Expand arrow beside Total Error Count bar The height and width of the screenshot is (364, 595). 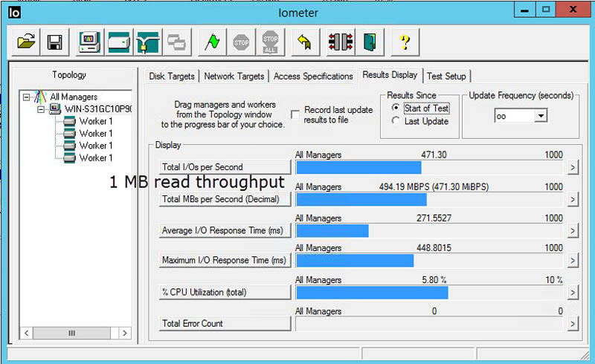(573, 324)
